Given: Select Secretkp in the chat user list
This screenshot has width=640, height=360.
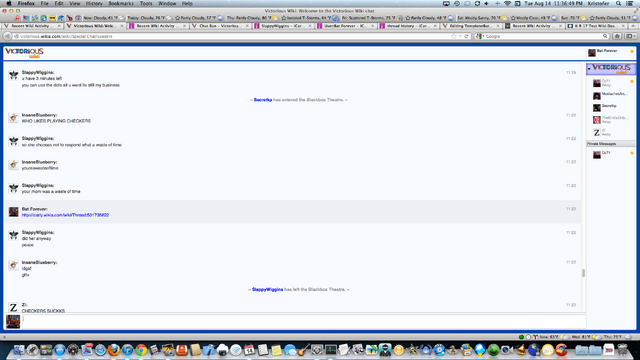Looking at the screenshot, I should pos(609,106).
